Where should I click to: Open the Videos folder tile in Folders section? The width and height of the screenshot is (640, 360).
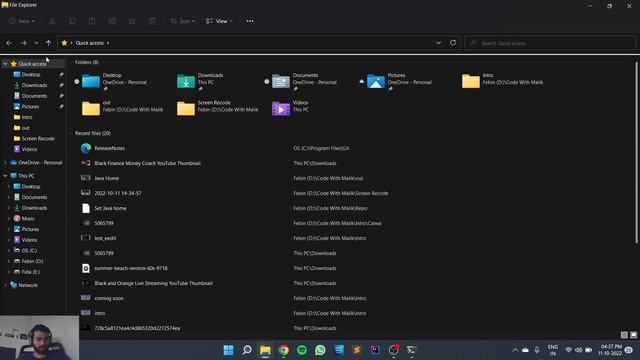click(x=290, y=108)
